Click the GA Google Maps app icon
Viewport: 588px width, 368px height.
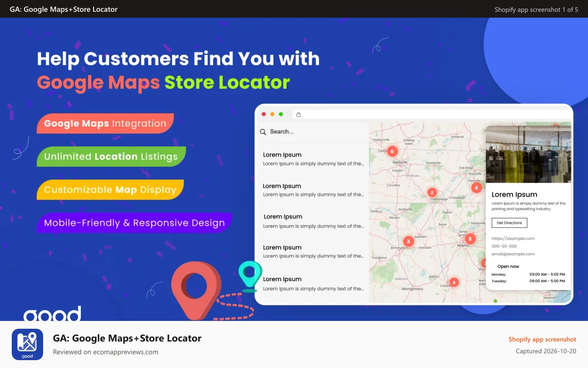[27, 344]
